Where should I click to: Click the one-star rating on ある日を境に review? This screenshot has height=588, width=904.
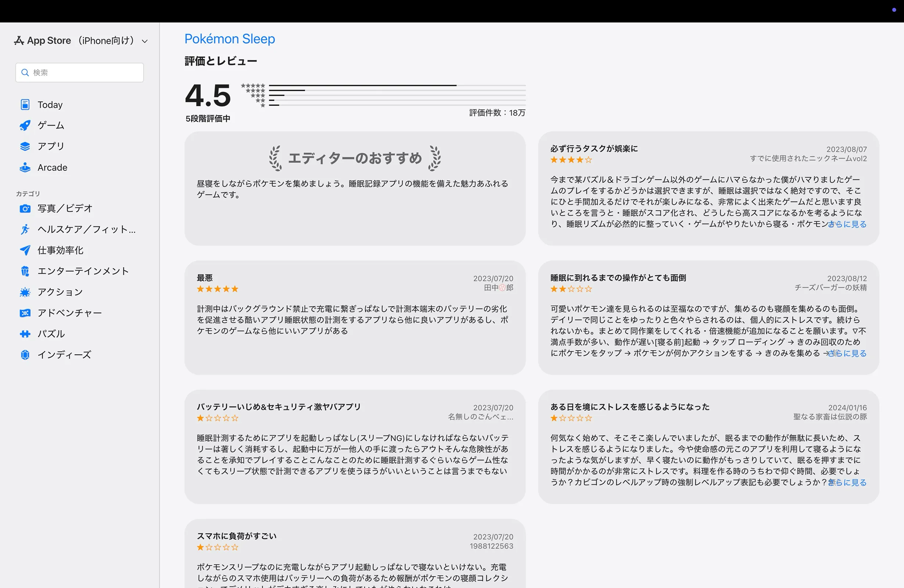[x=571, y=418]
